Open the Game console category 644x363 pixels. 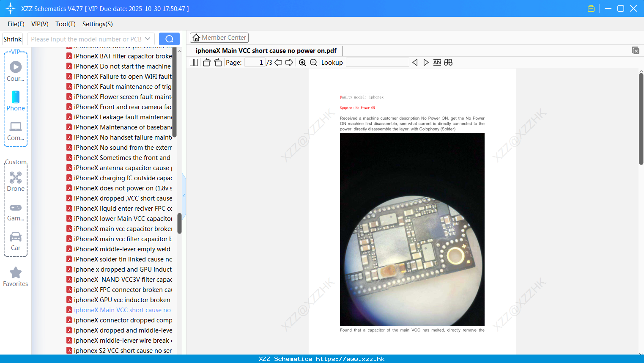pos(16,208)
